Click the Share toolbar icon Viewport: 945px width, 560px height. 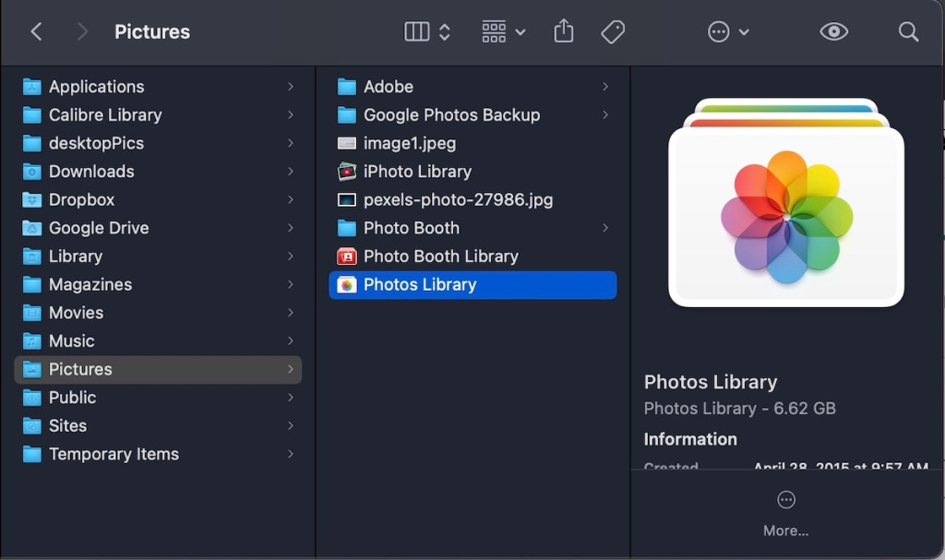click(564, 31)
